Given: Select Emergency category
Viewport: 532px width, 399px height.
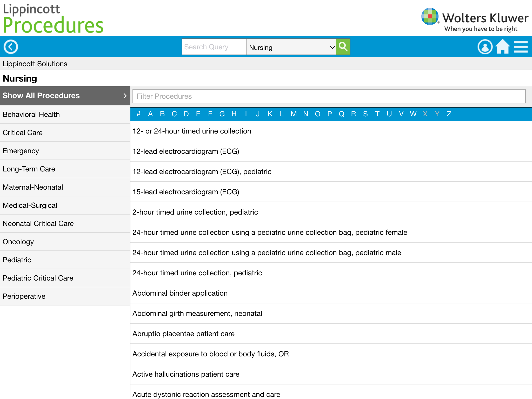Looking at the screenshot, I should click(x=65, y=151).
